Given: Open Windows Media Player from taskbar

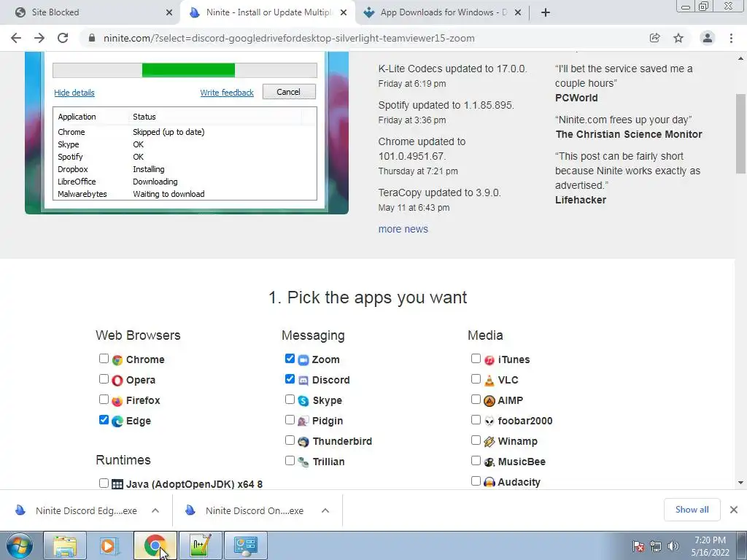Looking at the screenshot, I should click(109, 545).
